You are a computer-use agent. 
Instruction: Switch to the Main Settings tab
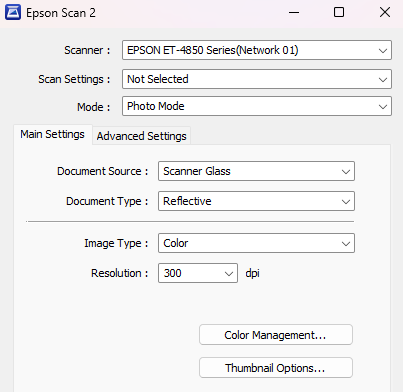pyautogui.click(x=53, y=134)
